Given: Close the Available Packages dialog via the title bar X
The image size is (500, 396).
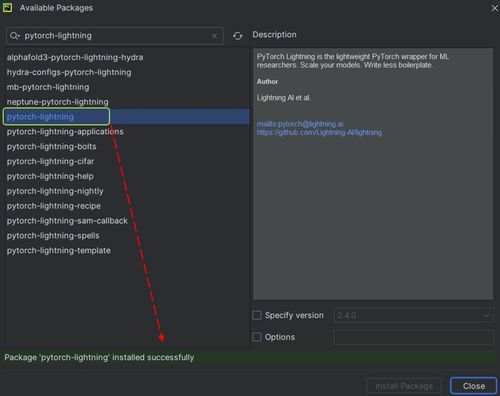Looking at the screenshot, I should point(494,8).
